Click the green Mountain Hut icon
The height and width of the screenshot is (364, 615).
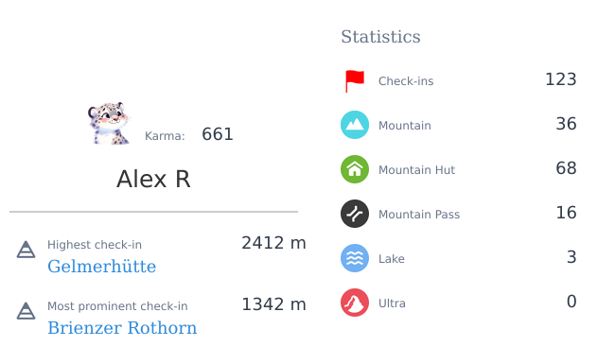(x=355, y=169)
